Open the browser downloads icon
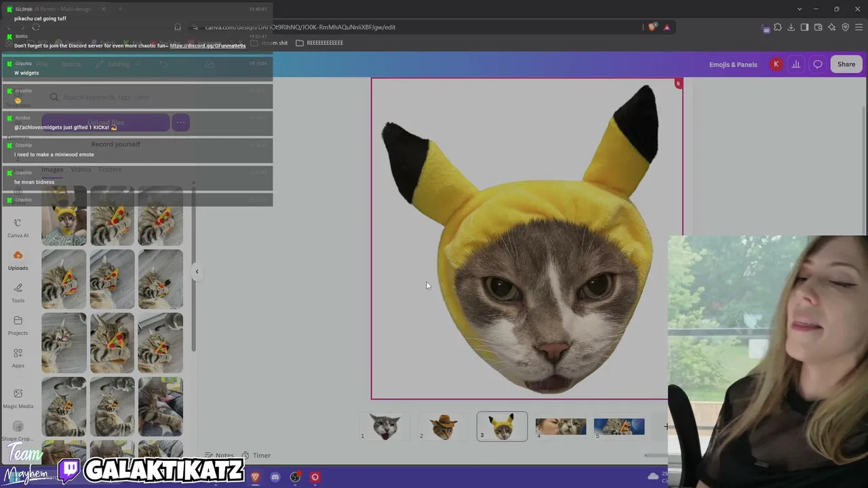This screenshot has width=868, height=488. [791, 27]
